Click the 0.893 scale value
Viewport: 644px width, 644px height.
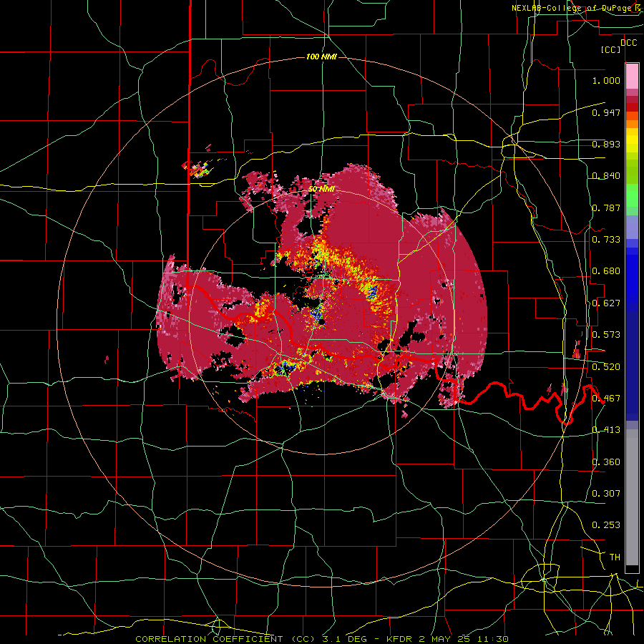[x=606, y=144]
